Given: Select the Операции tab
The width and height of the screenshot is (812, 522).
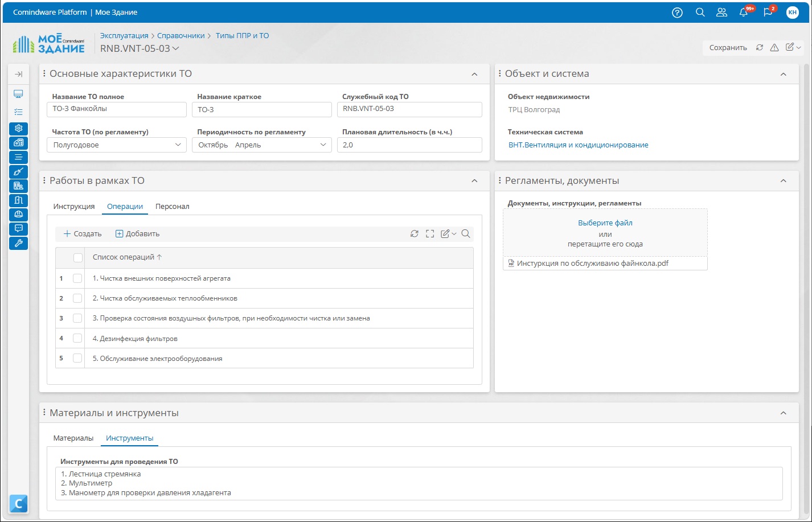Looking at the screenshot, I should 125,206.
